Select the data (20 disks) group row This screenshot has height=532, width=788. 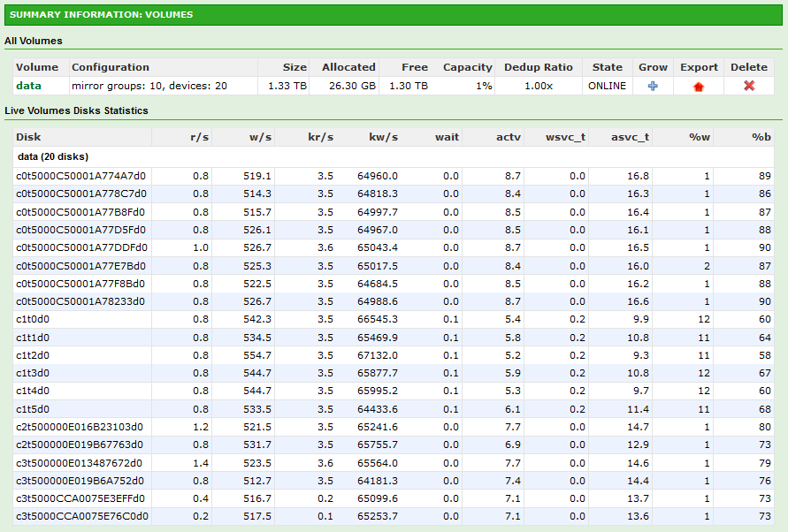click(394, 156)
